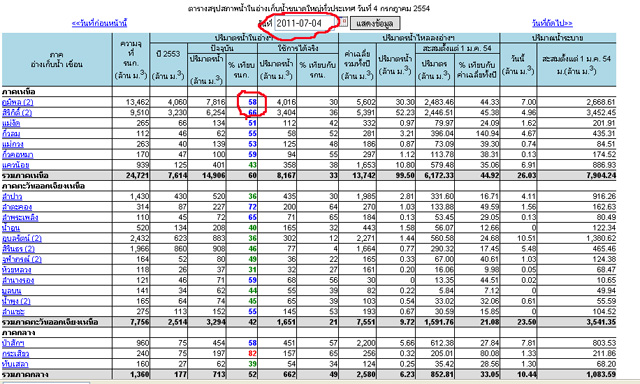
Task: Open the อุบลรัตน์ (2) dam link
Action: (x=22, y=238)
